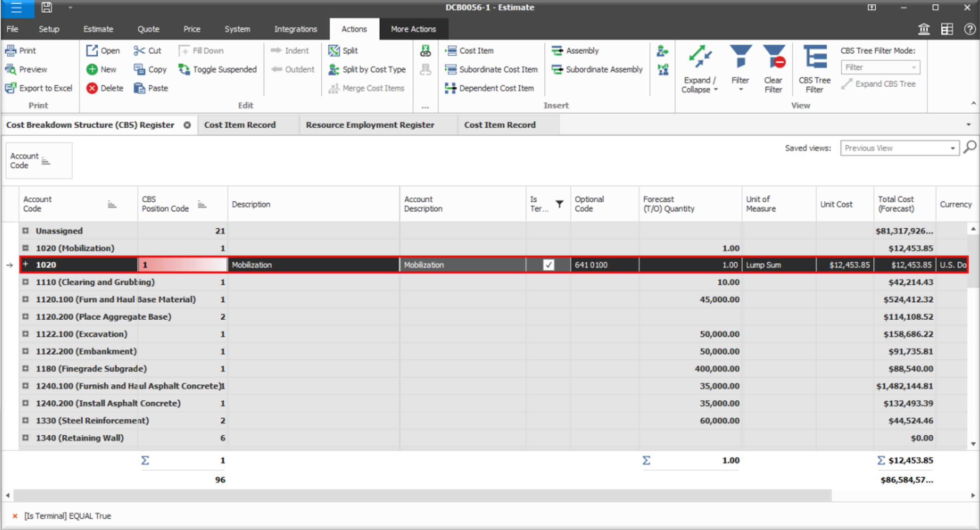Viewport: 980px width, 530px height.
Task: Select Split by Cost Type tool
Action: [367, 69]
